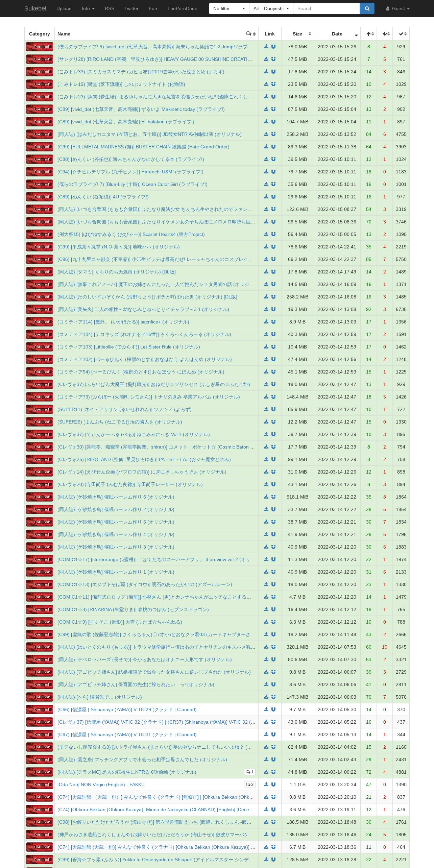
Task: Open [Oda Non] NON Virgin (English) link
Action: pyautogui.click(x=101, y=785)
